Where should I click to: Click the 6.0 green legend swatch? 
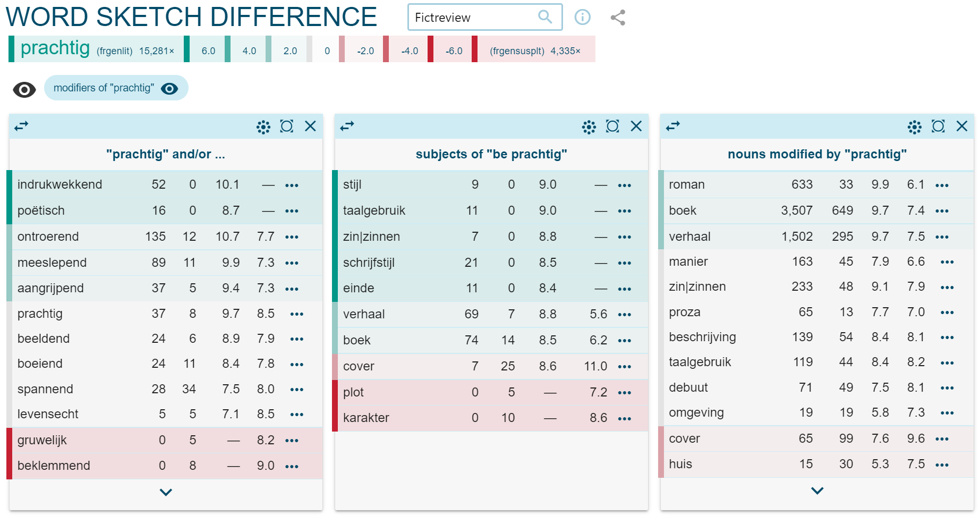[x=208, y=50]
